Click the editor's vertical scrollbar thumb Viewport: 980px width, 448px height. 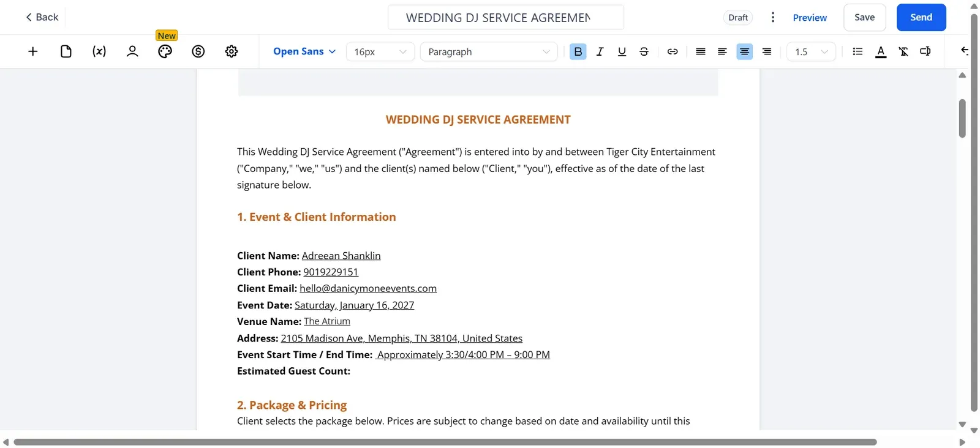coord(962,118)
